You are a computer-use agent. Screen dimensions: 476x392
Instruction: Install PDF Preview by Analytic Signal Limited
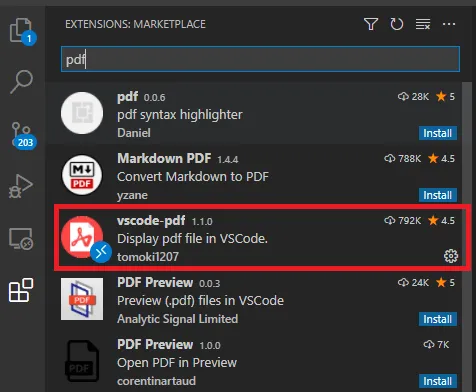tap(437, 319)
